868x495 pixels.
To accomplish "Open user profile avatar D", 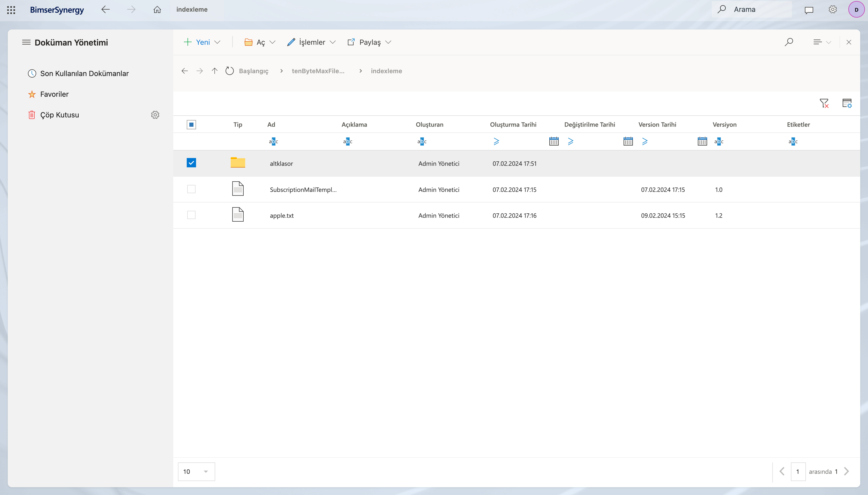I will [x=856, y=10].
